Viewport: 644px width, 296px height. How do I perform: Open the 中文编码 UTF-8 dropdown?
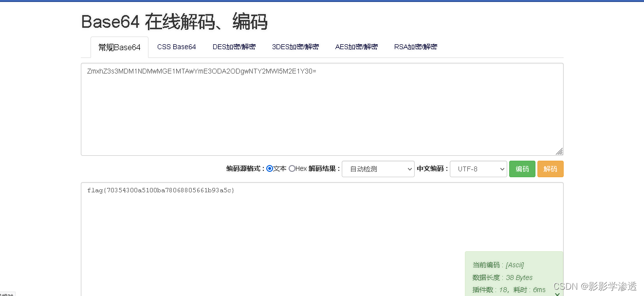click(478, 169)
